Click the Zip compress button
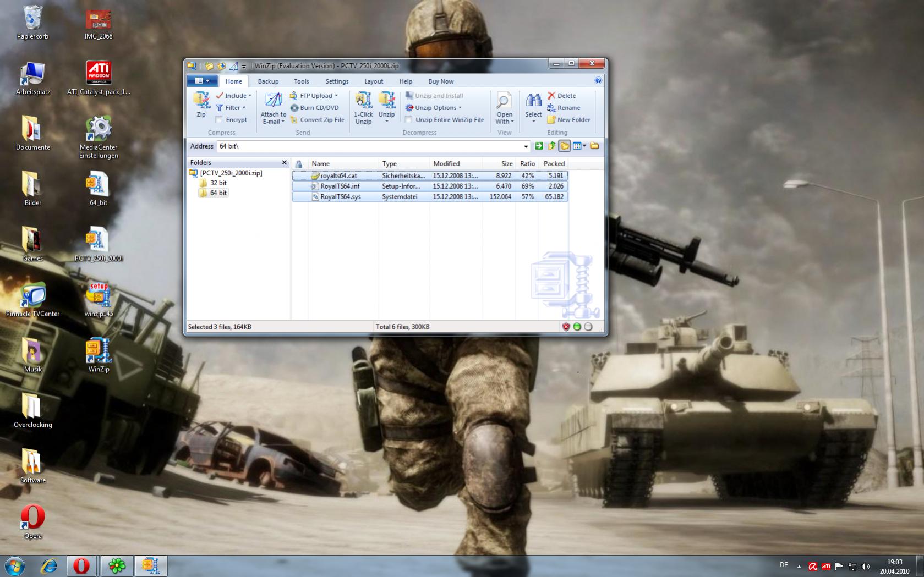The height and width of the screenshot is (577, 924). (x=201, y=105)
